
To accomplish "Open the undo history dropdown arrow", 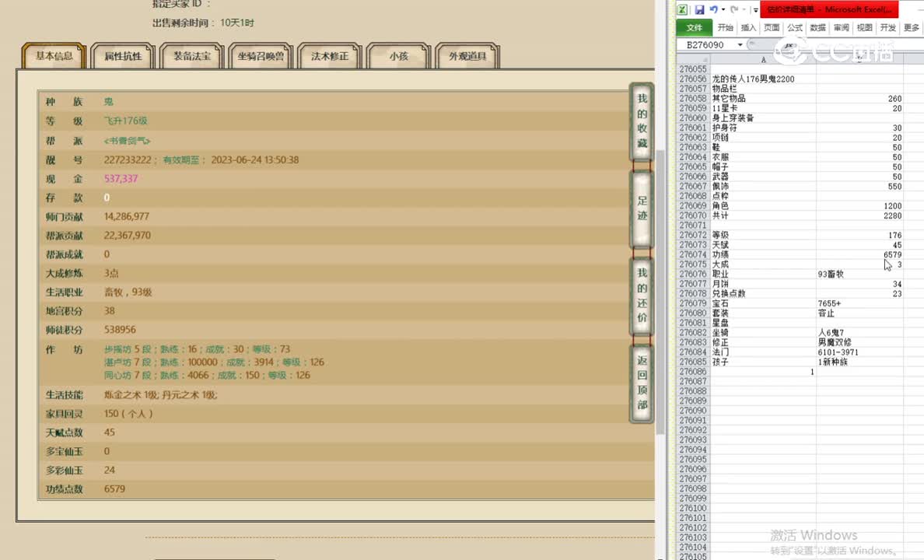I will pyautogui.click(x=723, y=9).
